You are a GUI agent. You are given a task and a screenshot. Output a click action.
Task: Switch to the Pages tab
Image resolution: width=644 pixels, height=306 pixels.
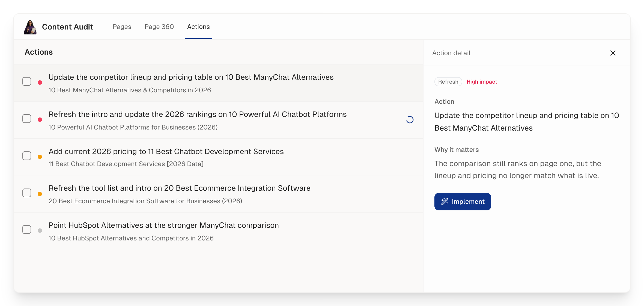pyautogui.click(x=122, y=27)
